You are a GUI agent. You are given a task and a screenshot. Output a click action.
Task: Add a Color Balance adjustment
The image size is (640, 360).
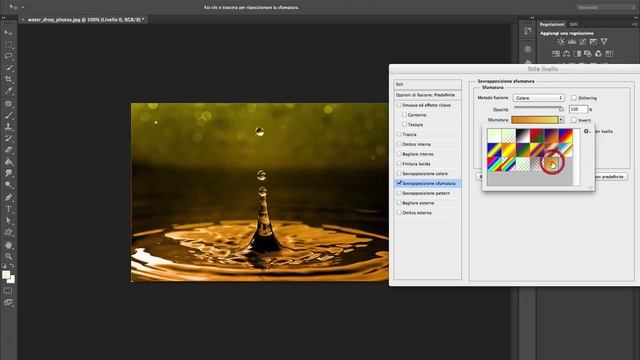567,53
